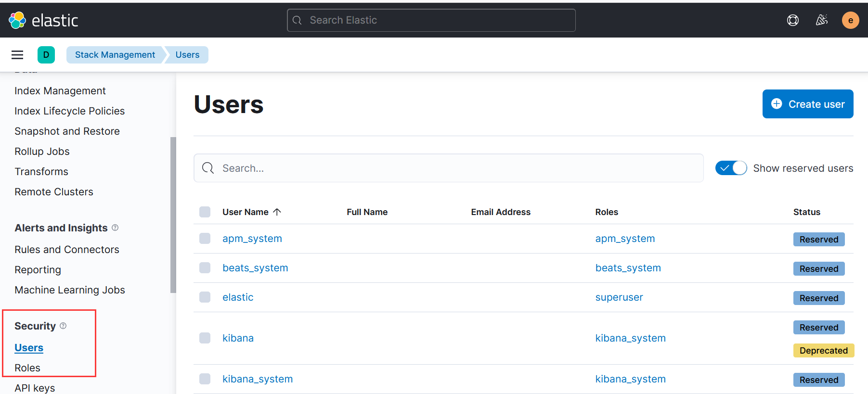Open API keys page
The width and height of the screenshot is (868, 394).
coord(35,388)
